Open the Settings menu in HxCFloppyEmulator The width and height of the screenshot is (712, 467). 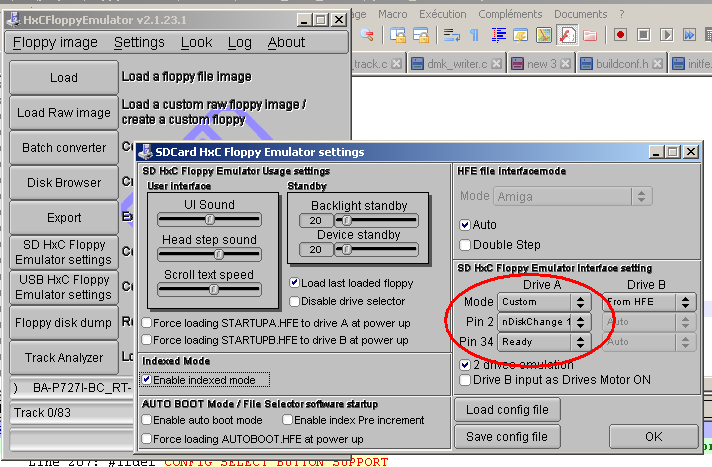(x=139, y=43)
